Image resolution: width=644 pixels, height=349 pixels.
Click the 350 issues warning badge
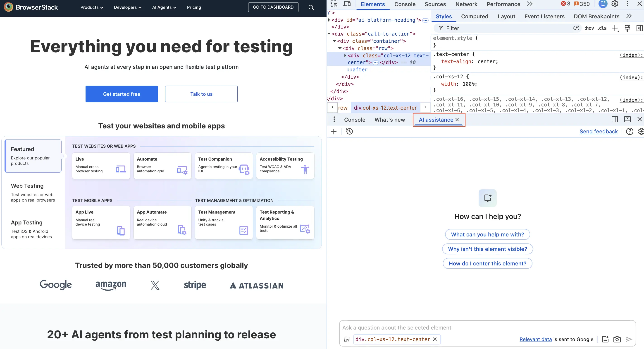[x=582, y=4]
